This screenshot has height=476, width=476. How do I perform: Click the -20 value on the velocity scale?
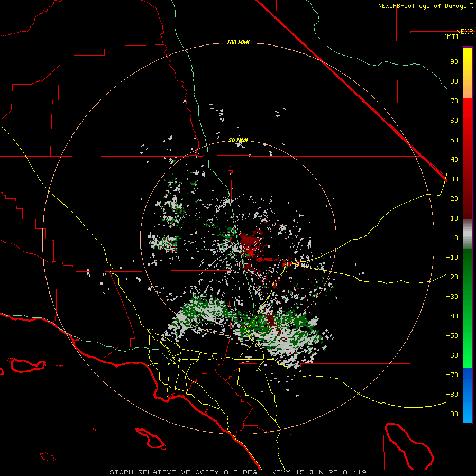452,277
